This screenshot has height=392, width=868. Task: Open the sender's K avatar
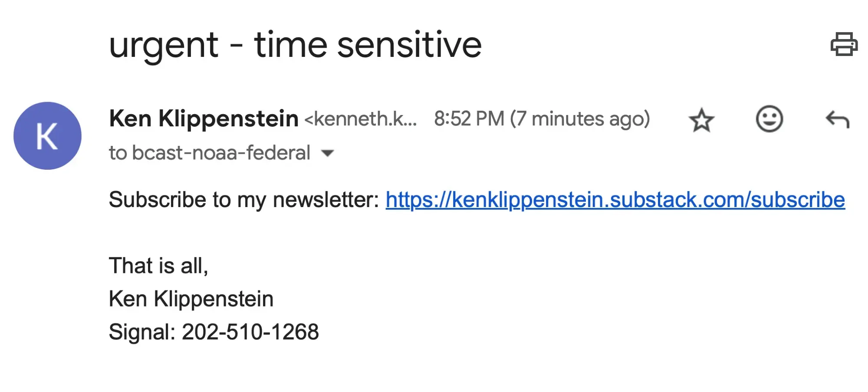point(47,136)
